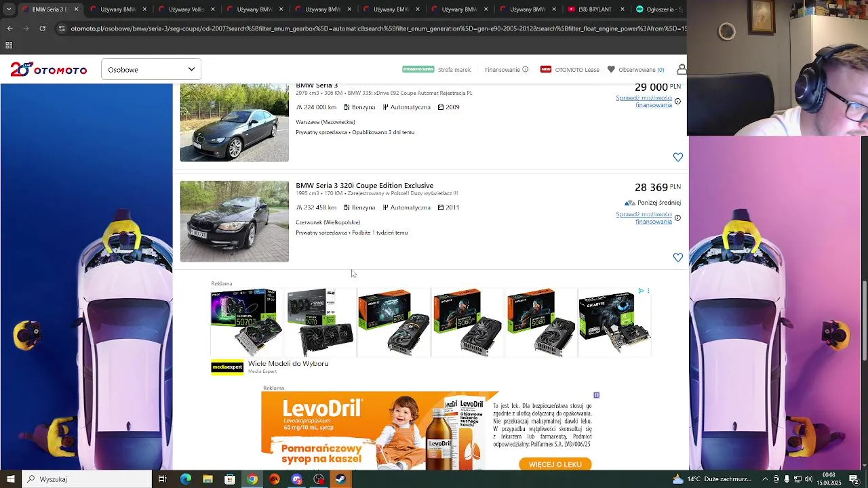Click the LevoDril ad info badge
868x488 pixels.
point(596,395)
